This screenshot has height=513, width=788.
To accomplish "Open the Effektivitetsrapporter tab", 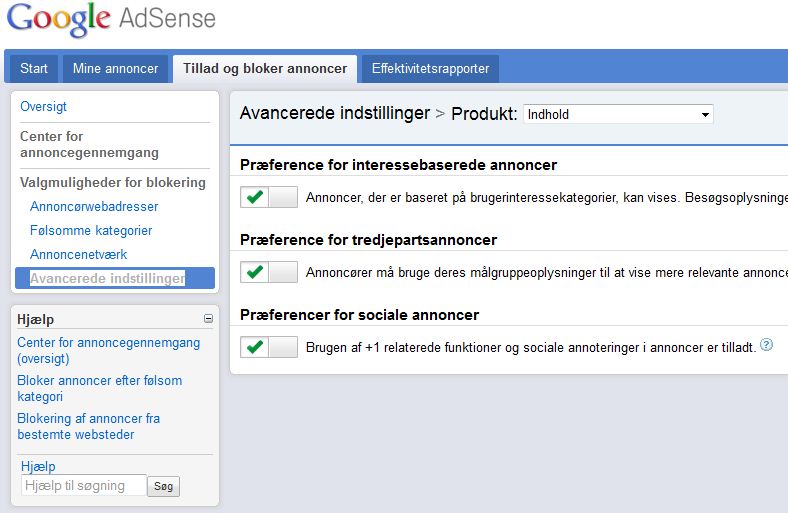I will pos(430,68).
